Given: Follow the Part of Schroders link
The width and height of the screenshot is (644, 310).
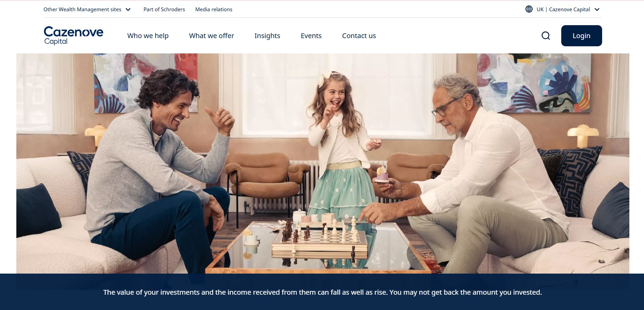Looking at the screenshot, I should tap(164, 10).
